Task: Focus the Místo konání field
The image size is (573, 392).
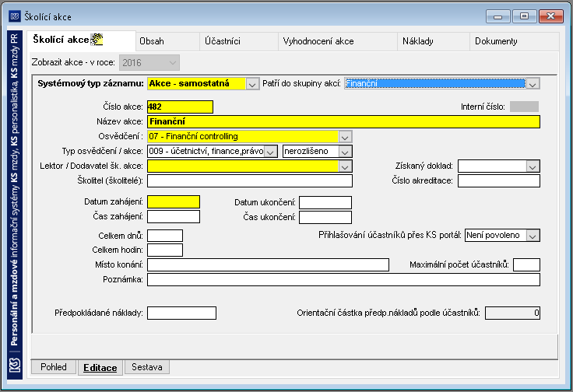Action: pos(269,264)
